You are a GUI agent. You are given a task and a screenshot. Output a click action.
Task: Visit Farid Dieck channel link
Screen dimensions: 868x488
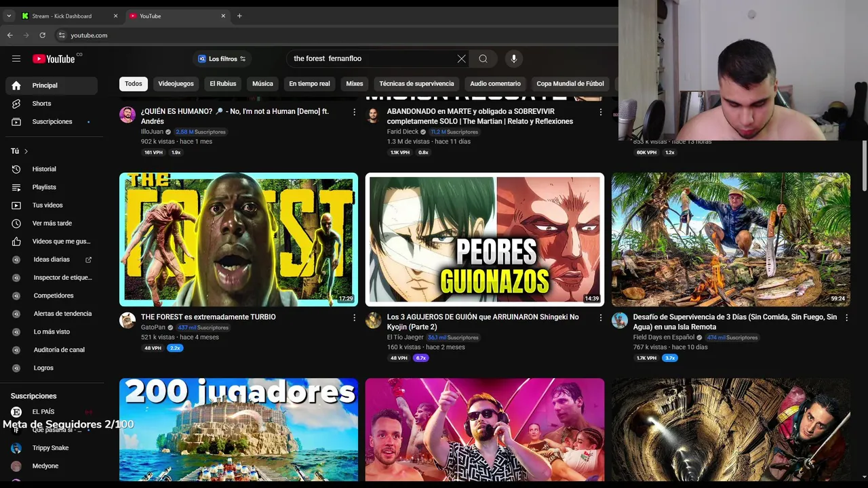(x=403, y=132)
